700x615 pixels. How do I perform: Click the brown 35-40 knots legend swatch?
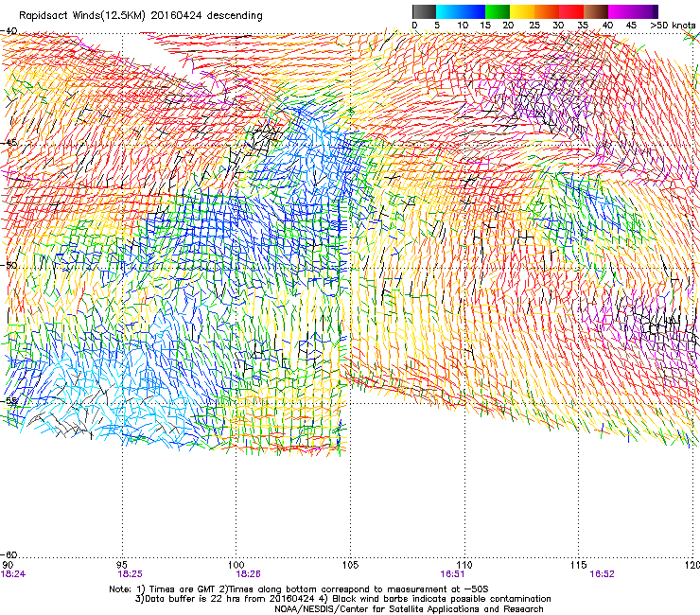[x=596, y=11]
